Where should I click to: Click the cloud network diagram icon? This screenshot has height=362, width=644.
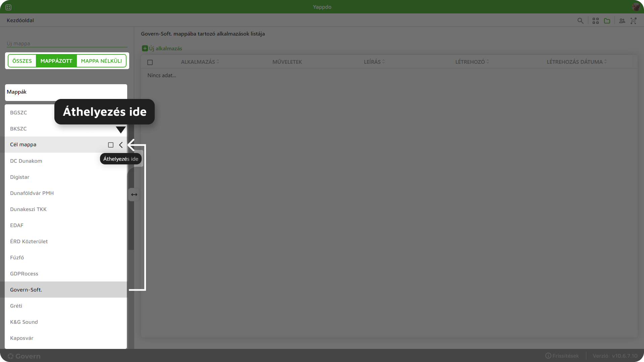point(633,21)
